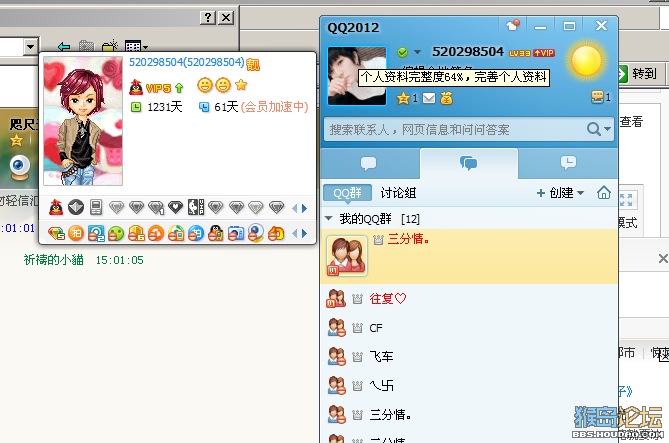Click the webcam icon in the chat window

[x=20, y=167]
